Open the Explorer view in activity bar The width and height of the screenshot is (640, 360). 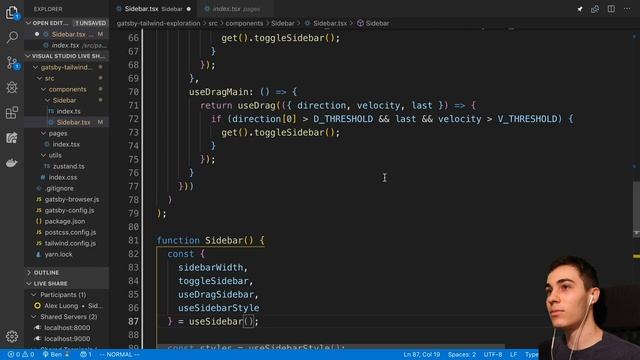point(12,13)
